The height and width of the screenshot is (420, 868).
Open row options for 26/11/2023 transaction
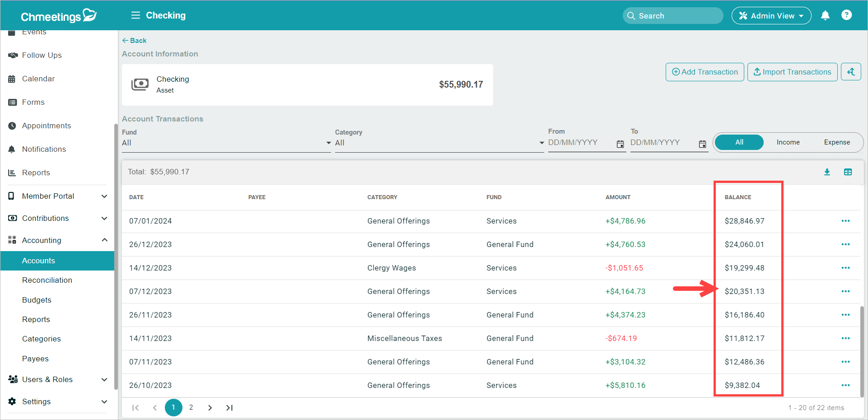coord(845,315)
